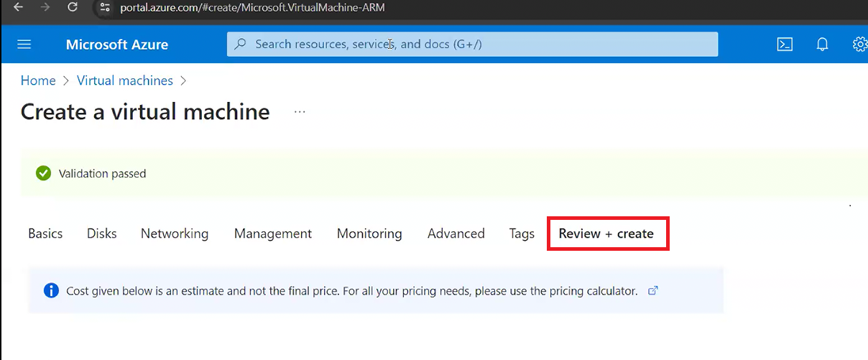This screenshot has height=360, width=868.
Task: Switch to the Networking tab
Action: pos(175,234)
